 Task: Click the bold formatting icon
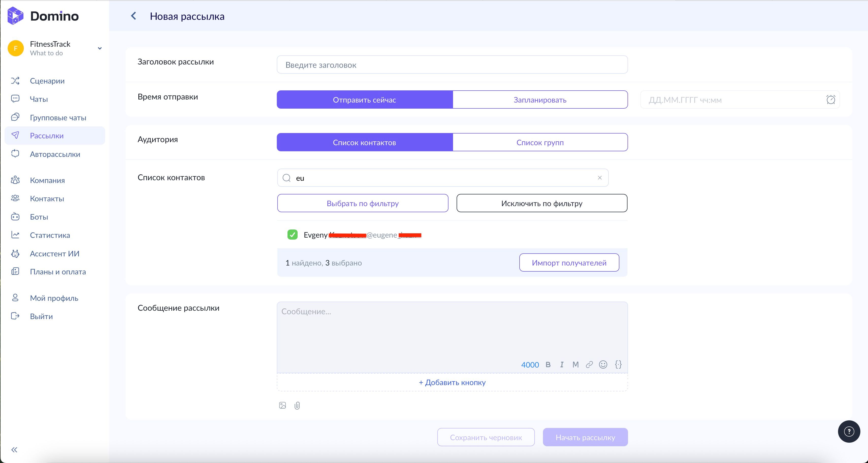548,364
